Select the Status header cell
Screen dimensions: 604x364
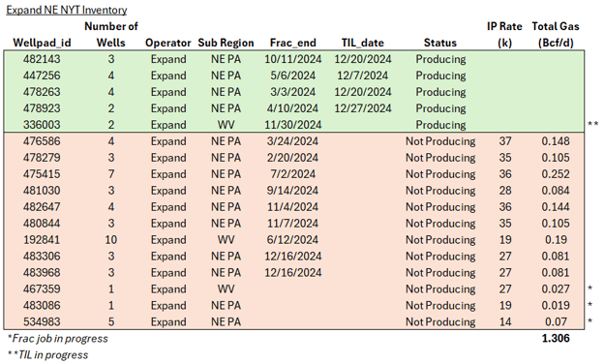[440, 43]
